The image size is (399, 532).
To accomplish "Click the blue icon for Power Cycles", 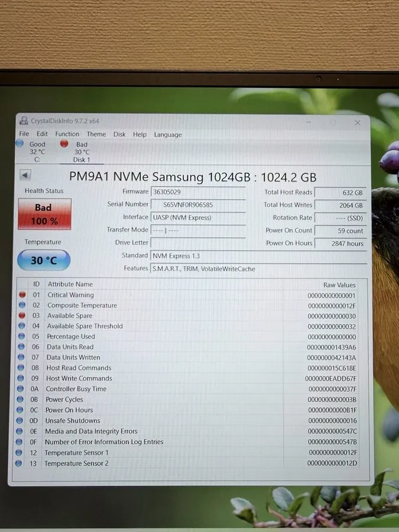I will (x=20, y=399).
